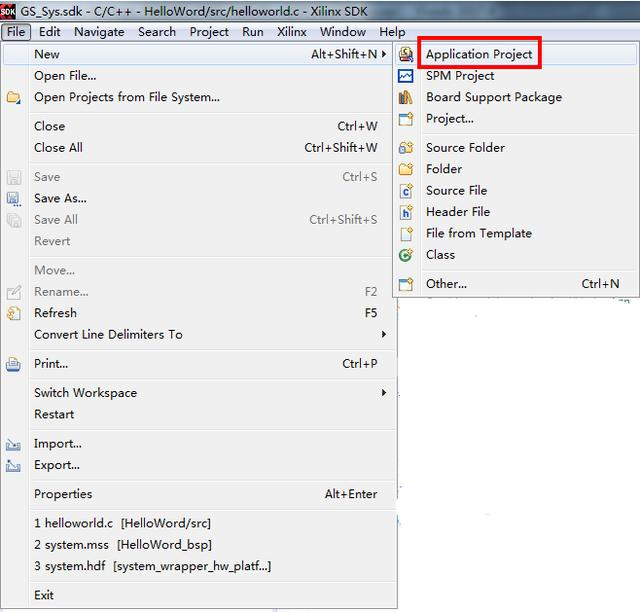Click the Source Folder icon
The width and height of the screenshot is (640, 612).
406,147
